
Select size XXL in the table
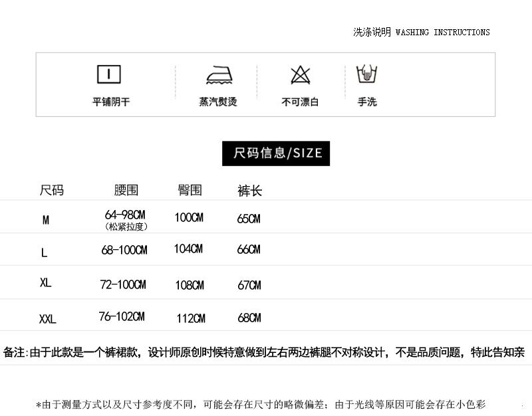[47, 319]
